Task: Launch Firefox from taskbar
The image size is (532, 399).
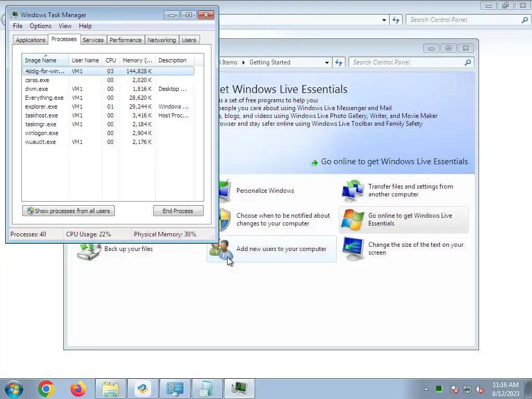Action: 78,389
